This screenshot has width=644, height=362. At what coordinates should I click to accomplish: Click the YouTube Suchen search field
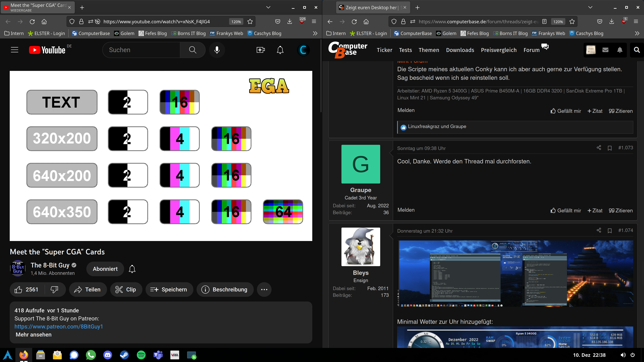pos(141,50)
